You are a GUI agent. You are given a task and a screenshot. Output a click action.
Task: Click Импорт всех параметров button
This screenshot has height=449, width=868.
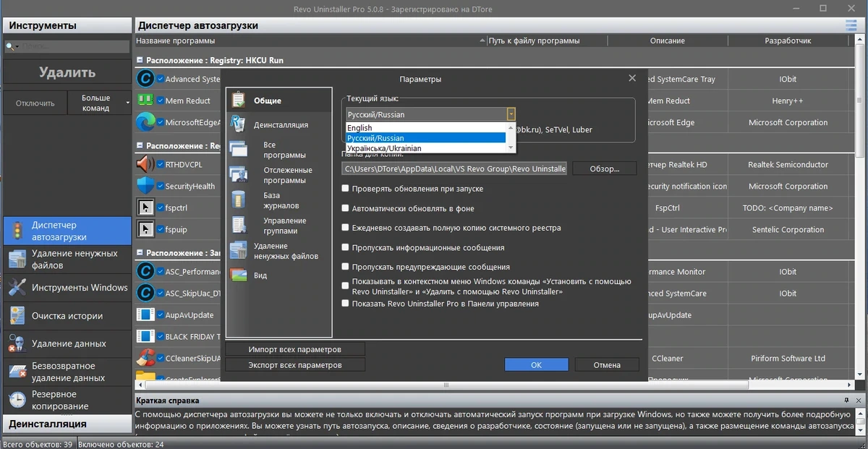295,349
